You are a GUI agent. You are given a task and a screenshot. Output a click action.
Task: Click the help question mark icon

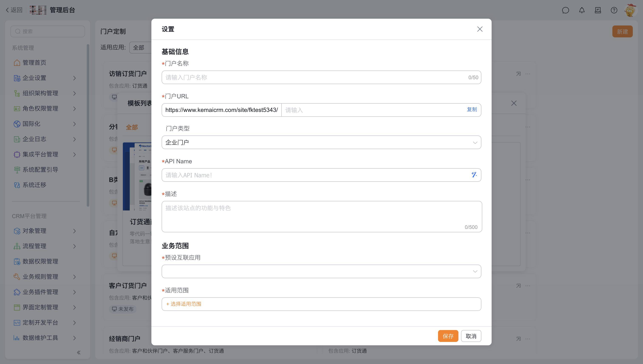[x=614, y=10]
